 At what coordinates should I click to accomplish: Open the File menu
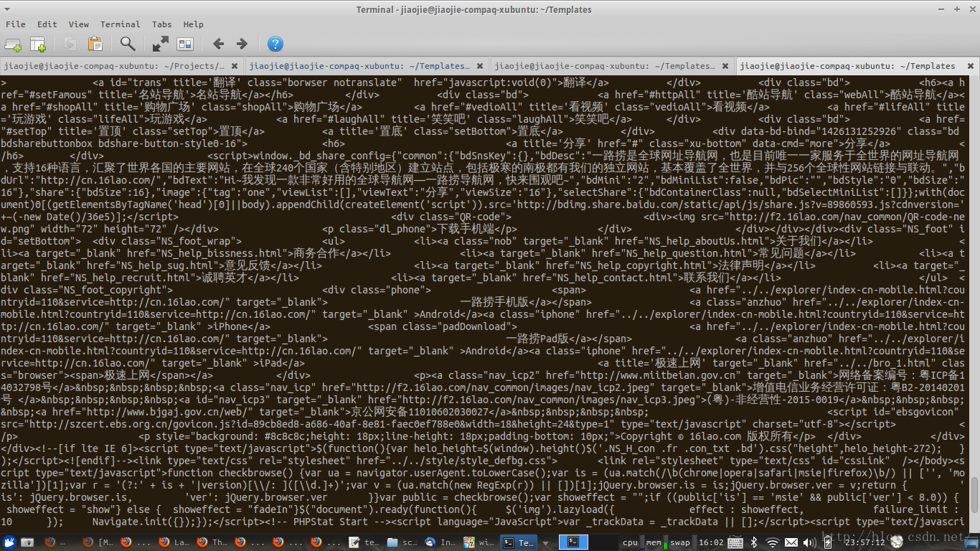coord(15,24)
